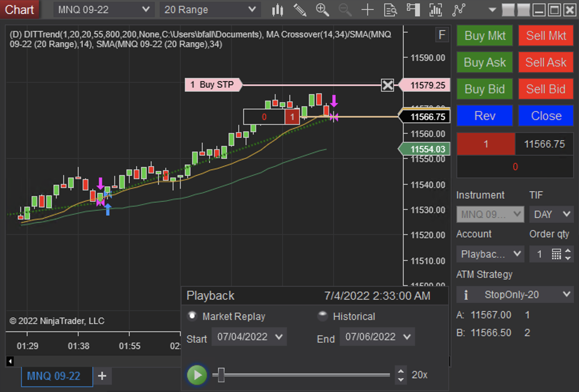
Task: Click the 11566.75 position price marker
Action: (x=425, y=117)
